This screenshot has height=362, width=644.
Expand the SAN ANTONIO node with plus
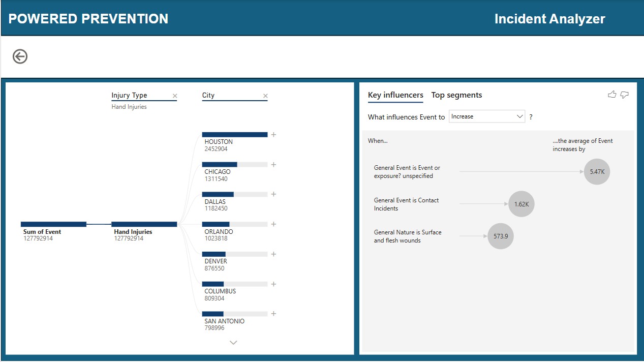click(273, 314)
